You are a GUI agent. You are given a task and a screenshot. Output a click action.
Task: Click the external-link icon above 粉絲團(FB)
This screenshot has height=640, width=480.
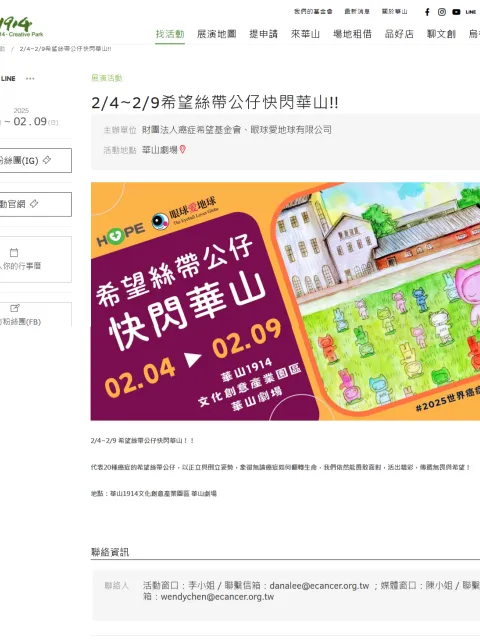click(14, 308)
